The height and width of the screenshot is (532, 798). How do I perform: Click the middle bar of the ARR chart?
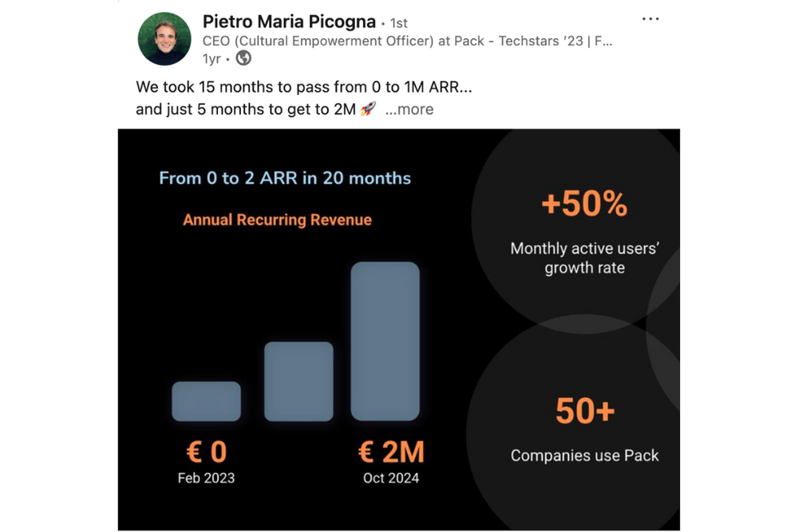tap(298, 380)
